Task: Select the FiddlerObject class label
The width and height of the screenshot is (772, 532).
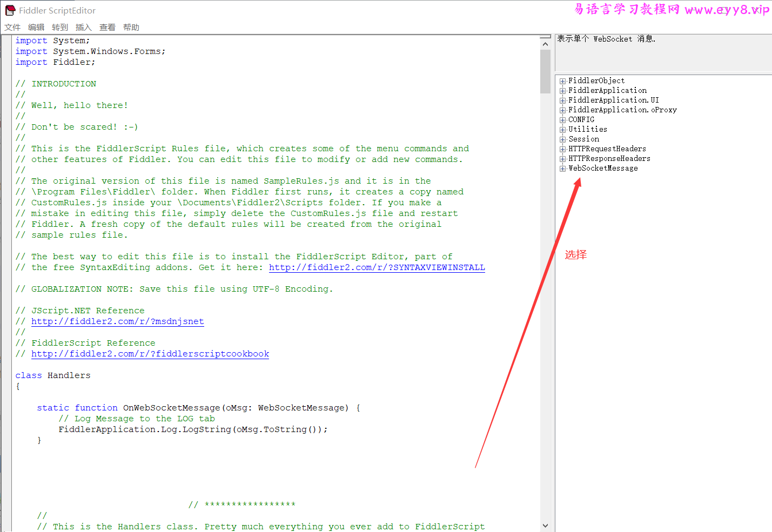Action: click(596, 81)
